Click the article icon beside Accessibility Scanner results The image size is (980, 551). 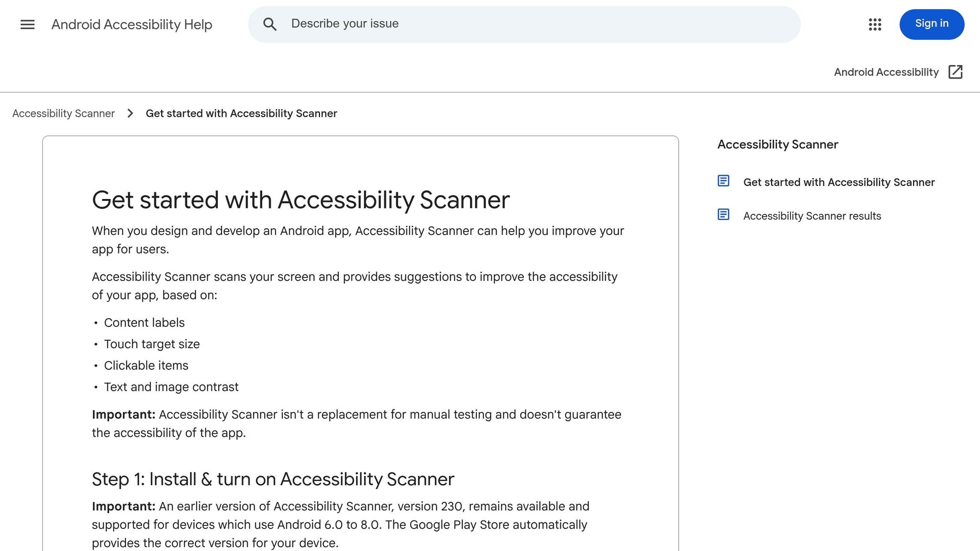(x=723, y=215)
